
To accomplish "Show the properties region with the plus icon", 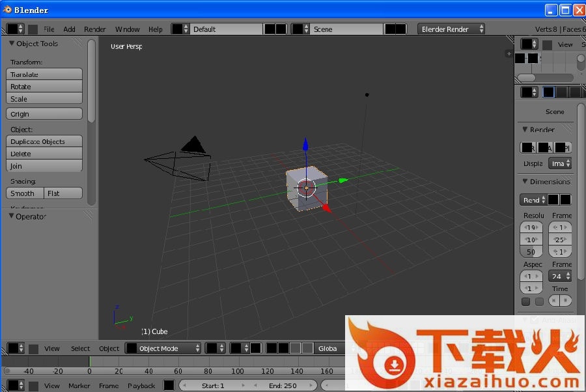I will (509, 54).
